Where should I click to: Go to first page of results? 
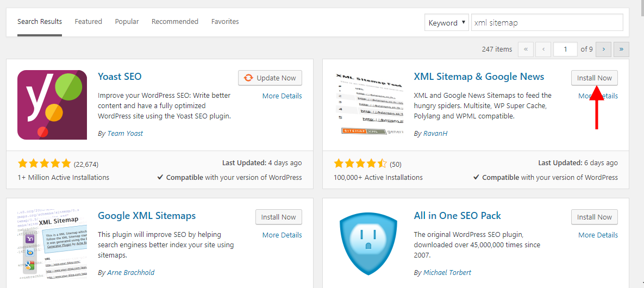(526, 49)
